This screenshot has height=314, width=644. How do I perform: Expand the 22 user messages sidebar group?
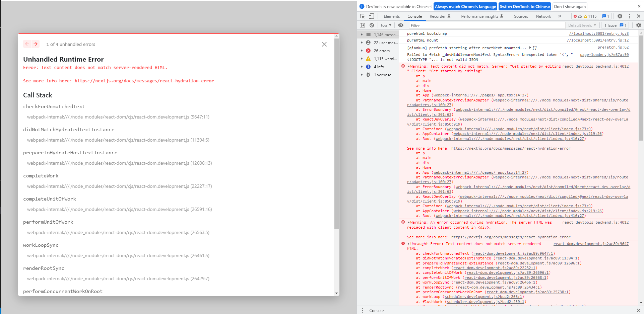click(362, 43)
